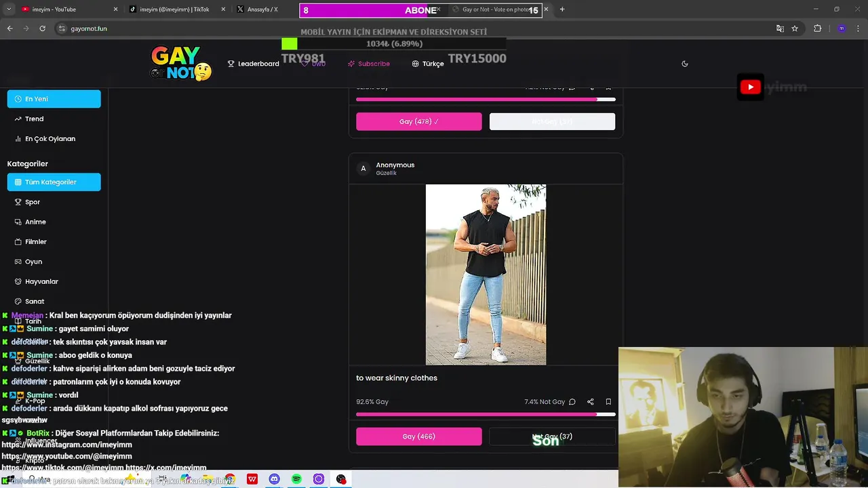Open the browser extensions puzzle icon

click(x=817, y=28)
